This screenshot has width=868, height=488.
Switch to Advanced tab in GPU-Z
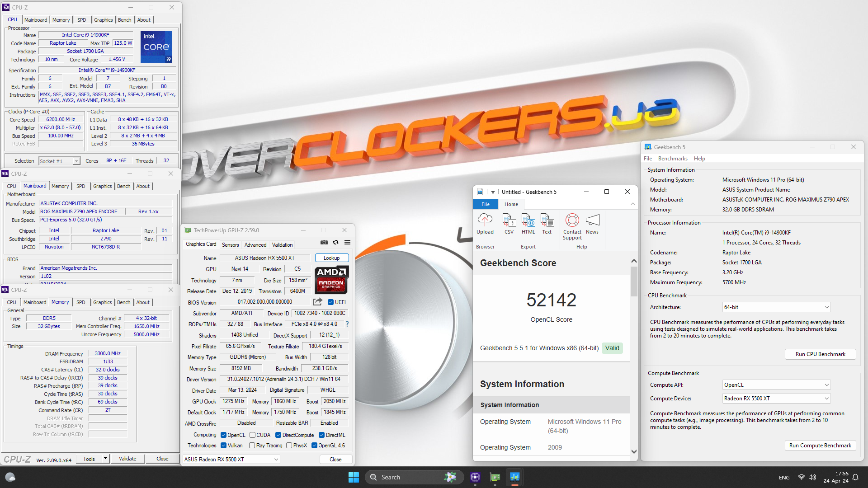point(255,245)
